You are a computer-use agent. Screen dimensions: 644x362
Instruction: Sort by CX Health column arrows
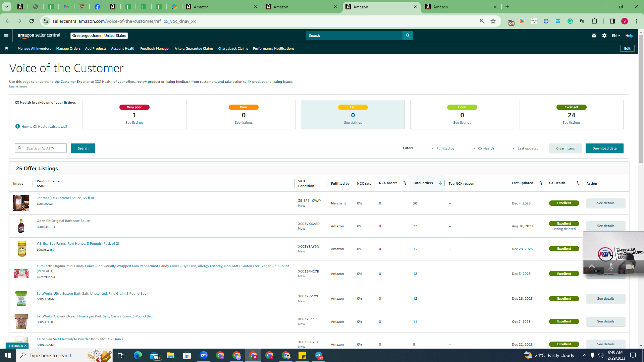click(x=578, y=183)
